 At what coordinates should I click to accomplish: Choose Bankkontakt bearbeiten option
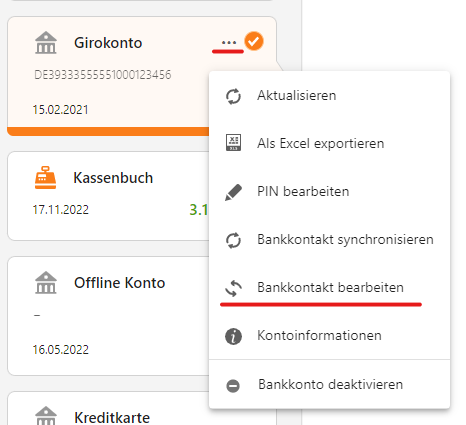click(329, 288)
